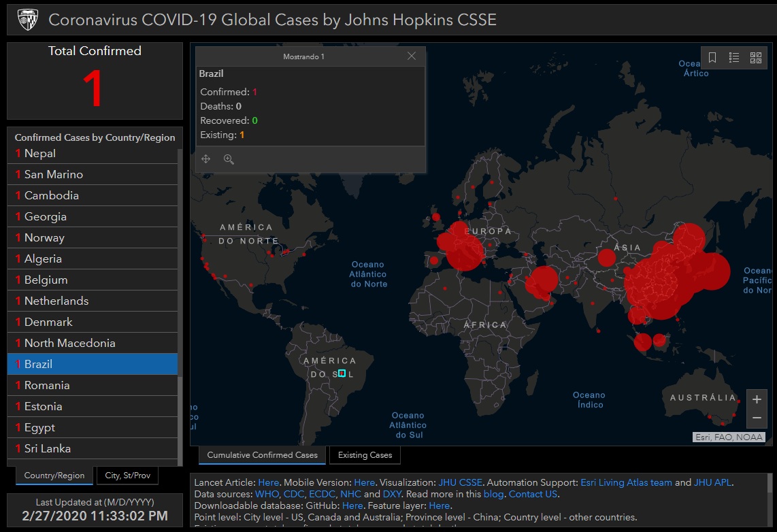The image size is (777, 532).
Task: Open the legend list icon
Action: 734,58
